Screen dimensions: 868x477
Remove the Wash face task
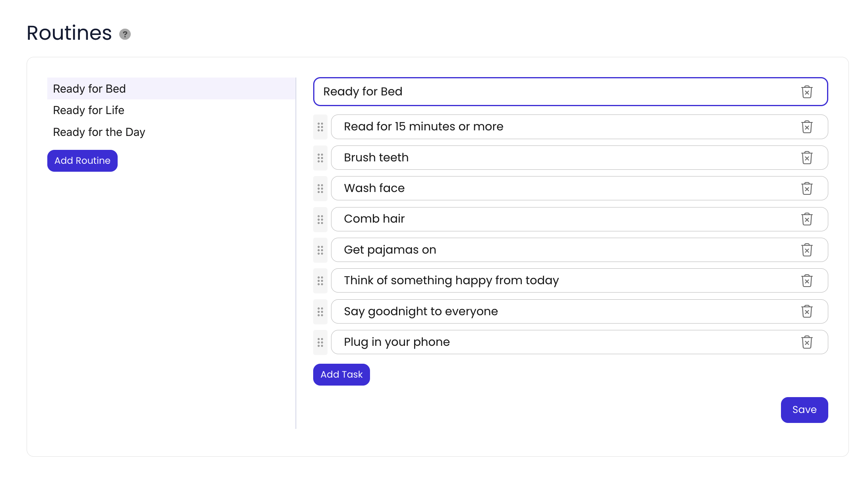[x=806, y=188]
